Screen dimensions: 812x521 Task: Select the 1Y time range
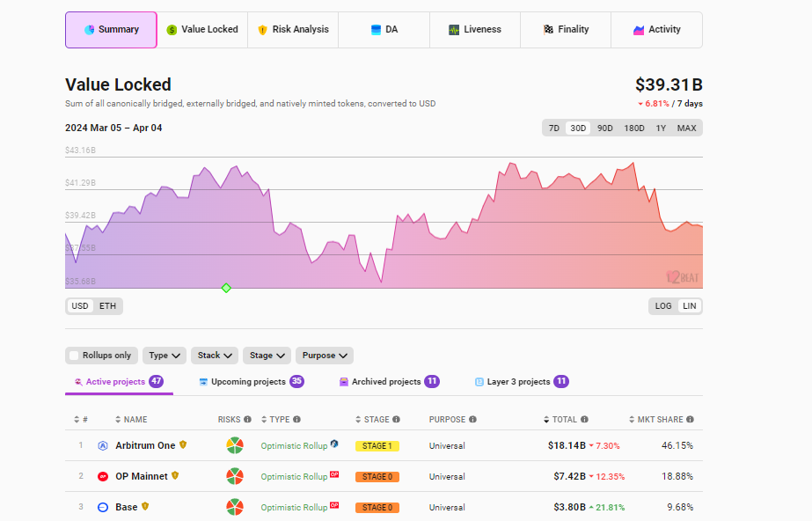coord(661,128)
